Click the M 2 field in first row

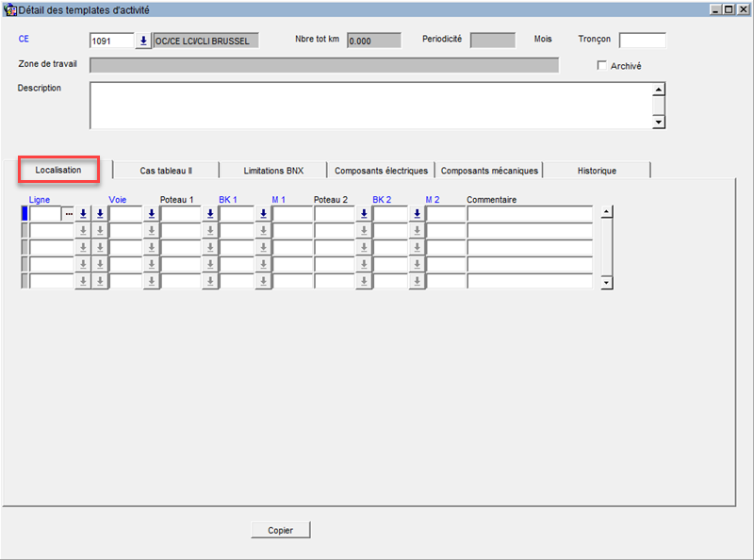pyautogui.click(x=446, y=214)
